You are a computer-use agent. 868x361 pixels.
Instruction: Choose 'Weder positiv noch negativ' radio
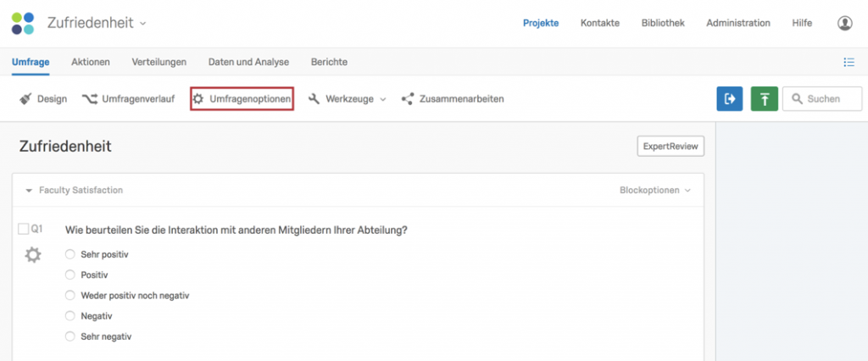click(70, 295)
